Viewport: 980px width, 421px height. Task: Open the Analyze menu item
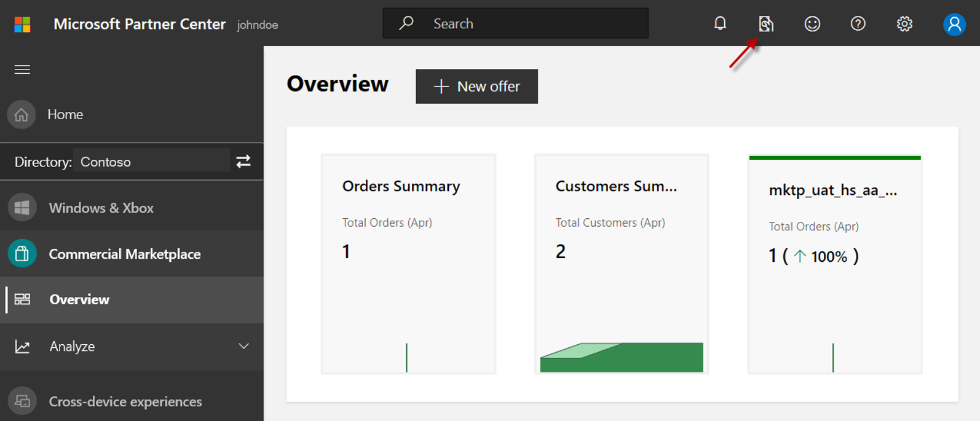click(x=132, y=347)
